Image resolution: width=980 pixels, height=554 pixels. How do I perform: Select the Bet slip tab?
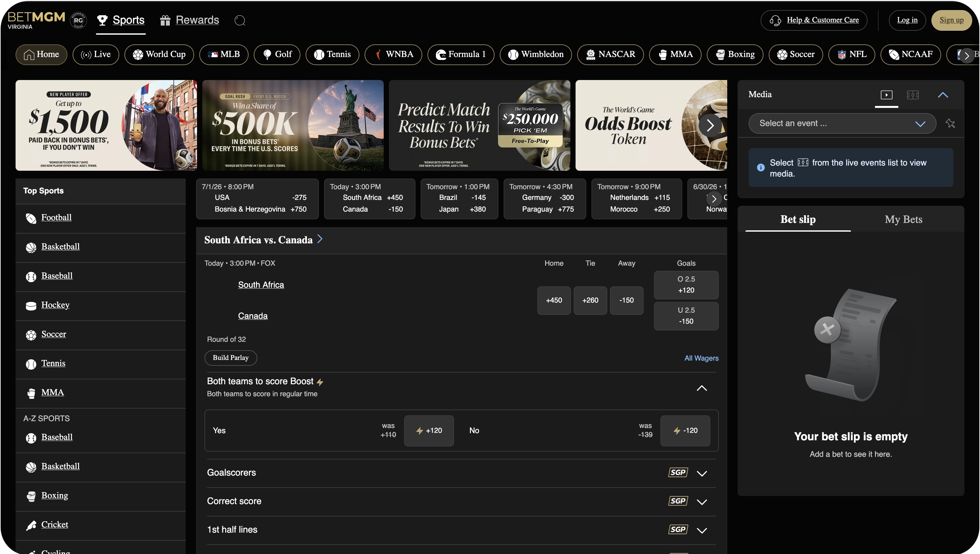[798, 219]
